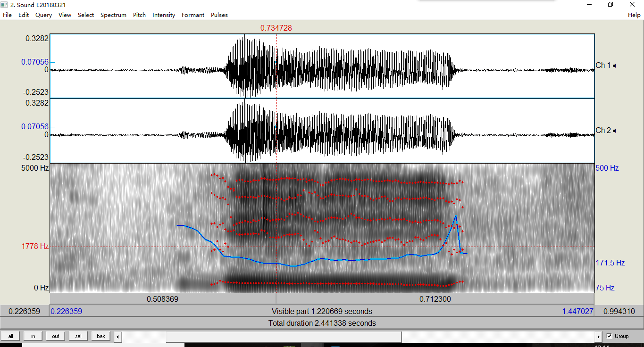The height and width of the screenshot is (347, 644).
Task: Toggle Ch 2 speaker mute icon
Action: coord(614,131)
